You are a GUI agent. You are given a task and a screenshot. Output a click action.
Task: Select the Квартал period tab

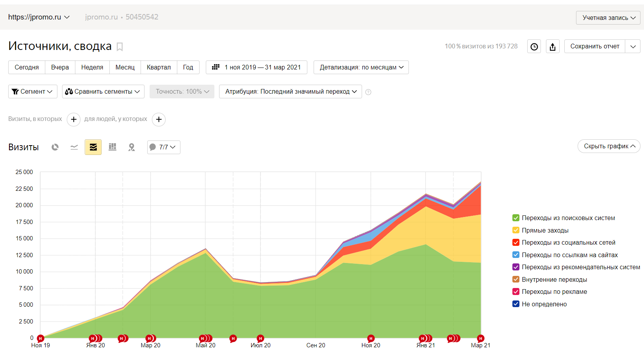point(159,67)
